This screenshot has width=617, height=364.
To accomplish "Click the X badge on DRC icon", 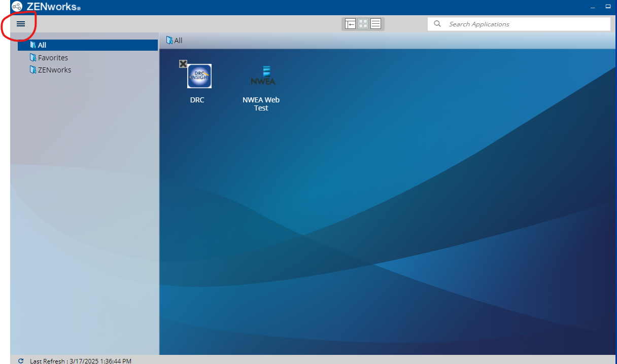I will (x=183, y=63).
